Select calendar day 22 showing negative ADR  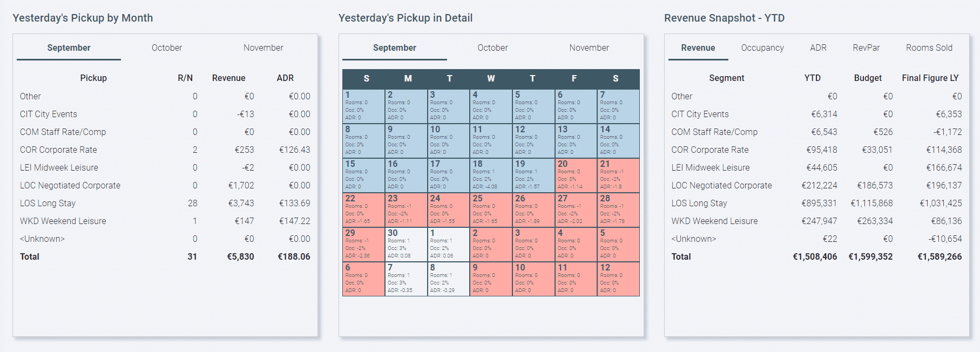[363, 209]
